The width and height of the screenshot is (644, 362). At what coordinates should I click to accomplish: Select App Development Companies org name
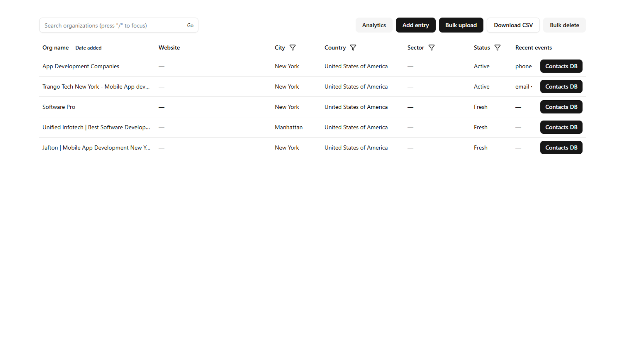pyautogui.click(x=81, y=66)
